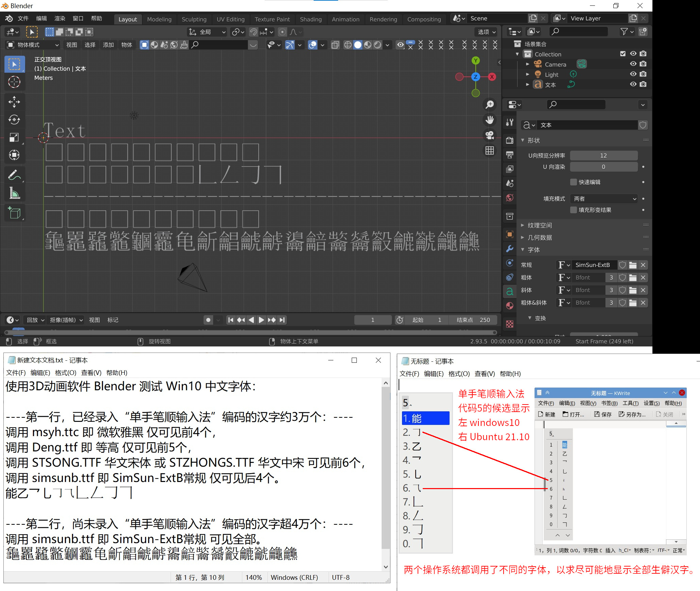
Task: Click the 添加 menu button in viewport header
Action: [x=108, y=45]
